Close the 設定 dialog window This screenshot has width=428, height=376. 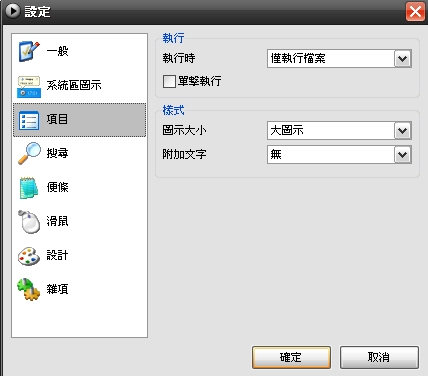pyautogui.click(x=415, y=12)
